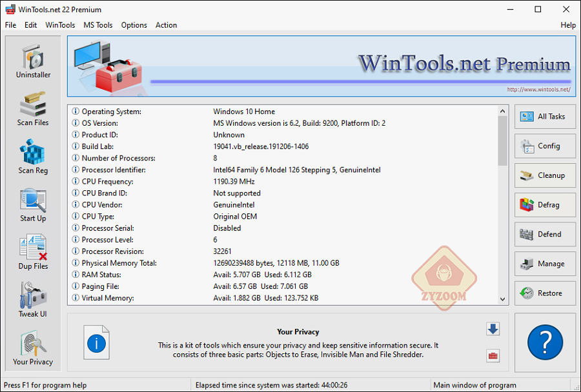
Task: Open the Start Up manager
Action: click(33, 204)
